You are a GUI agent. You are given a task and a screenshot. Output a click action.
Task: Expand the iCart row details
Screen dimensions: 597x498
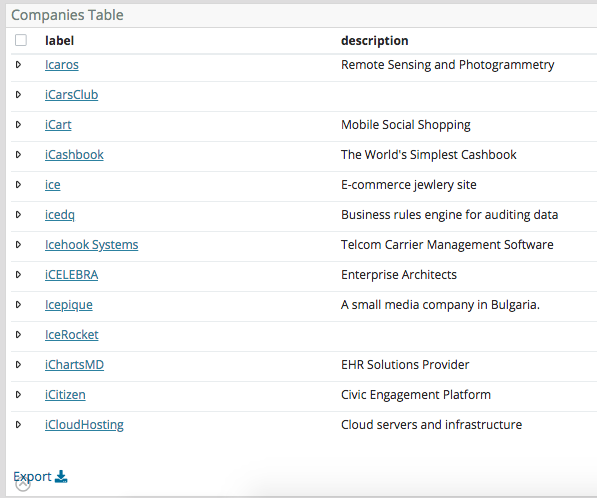click(x=18, y=125)
